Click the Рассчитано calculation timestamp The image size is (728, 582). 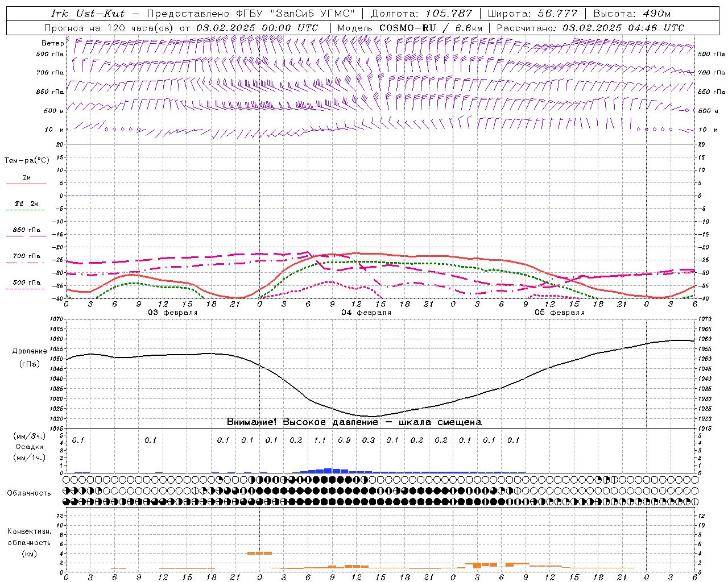coord(590,28)
